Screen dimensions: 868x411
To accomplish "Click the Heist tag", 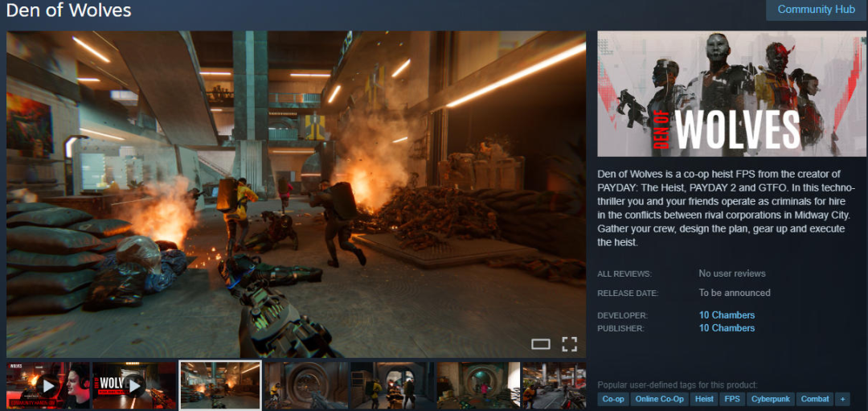I will [704, 399].
